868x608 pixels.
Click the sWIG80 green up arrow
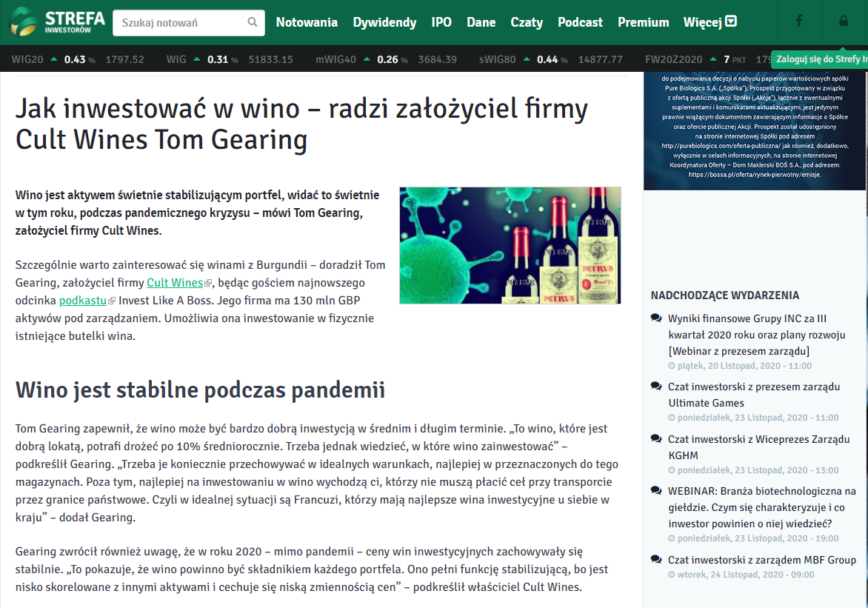click(527, 59)
